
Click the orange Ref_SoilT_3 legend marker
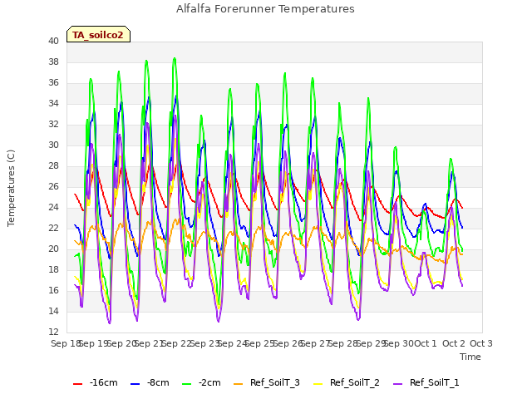point(239,384)
